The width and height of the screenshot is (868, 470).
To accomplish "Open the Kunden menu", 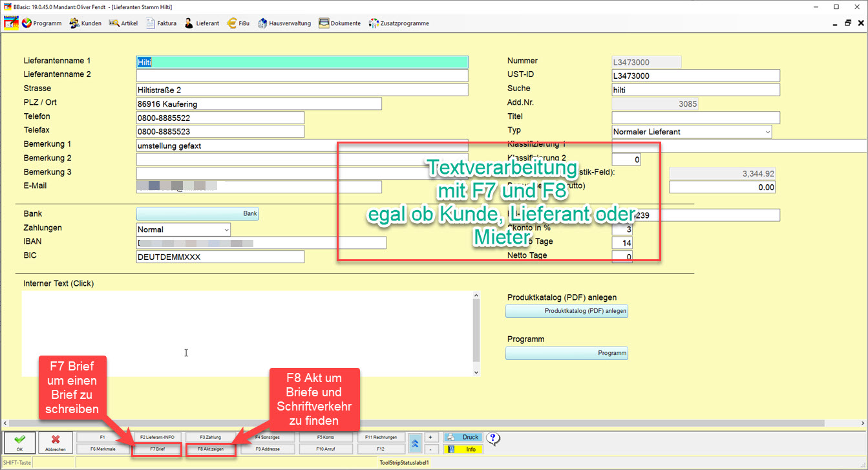I will click(x=85, y=23).
